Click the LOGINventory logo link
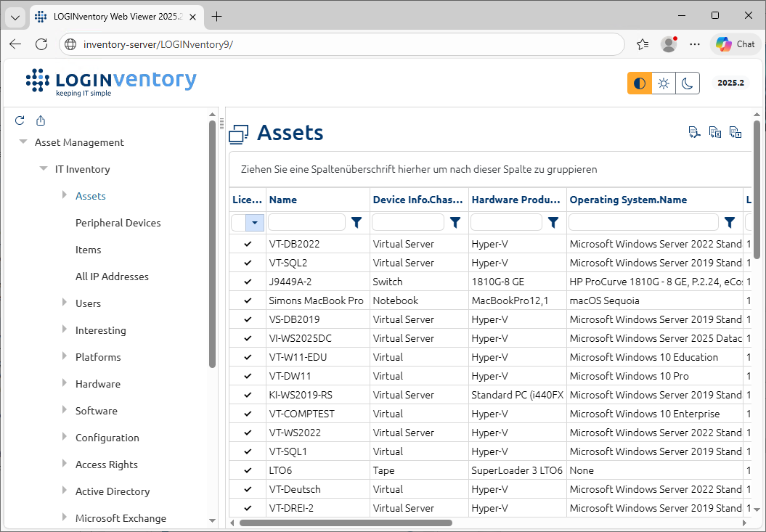 (x=111, y=82)
